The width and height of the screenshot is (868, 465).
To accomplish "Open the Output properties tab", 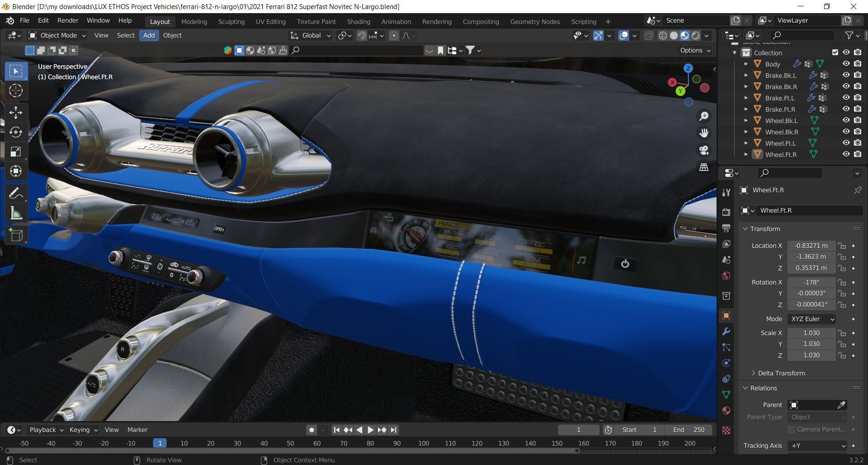I will click(726, 228).
